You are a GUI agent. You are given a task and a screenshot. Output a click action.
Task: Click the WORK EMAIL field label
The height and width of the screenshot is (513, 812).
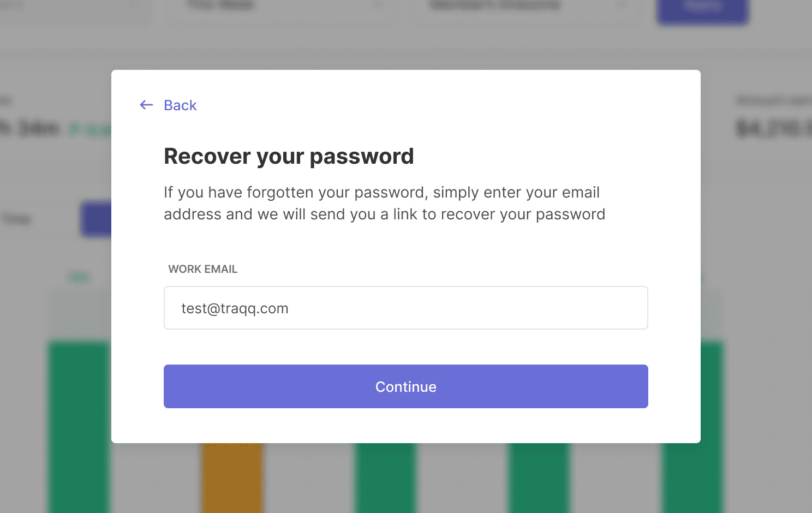coord(203,269)
